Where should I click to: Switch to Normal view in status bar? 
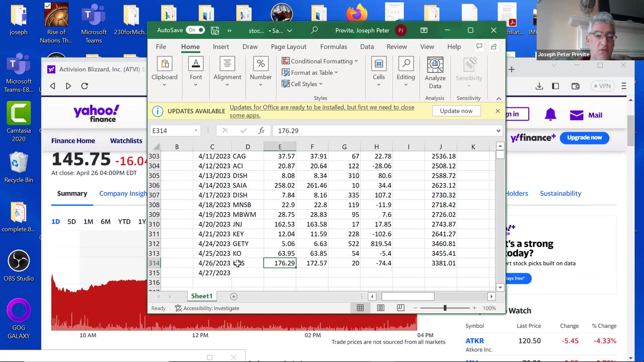(360, 308)
